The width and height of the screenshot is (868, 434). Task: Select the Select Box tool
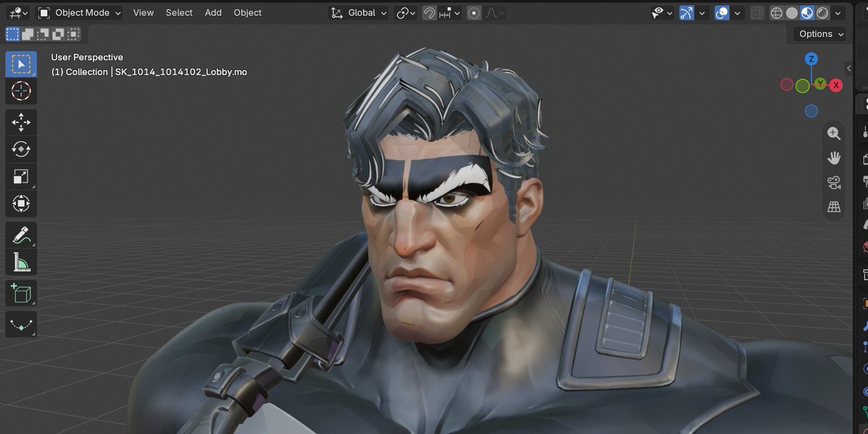21,64
